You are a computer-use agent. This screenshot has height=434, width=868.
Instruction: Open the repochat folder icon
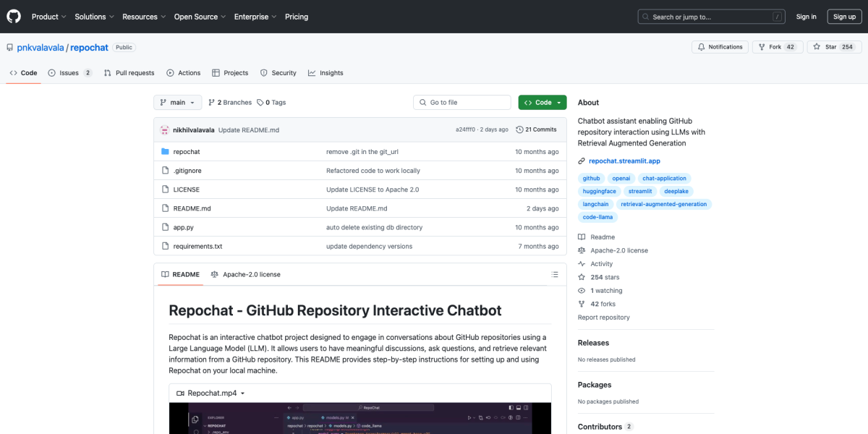166,151
